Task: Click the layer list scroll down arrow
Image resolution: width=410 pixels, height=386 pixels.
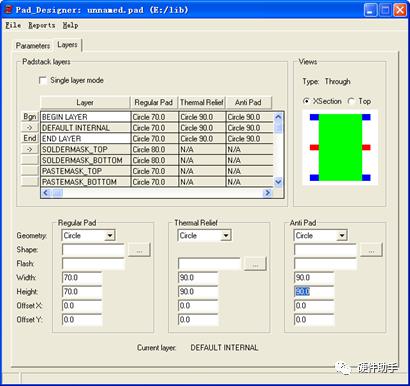Action: (x=278, y=182)
